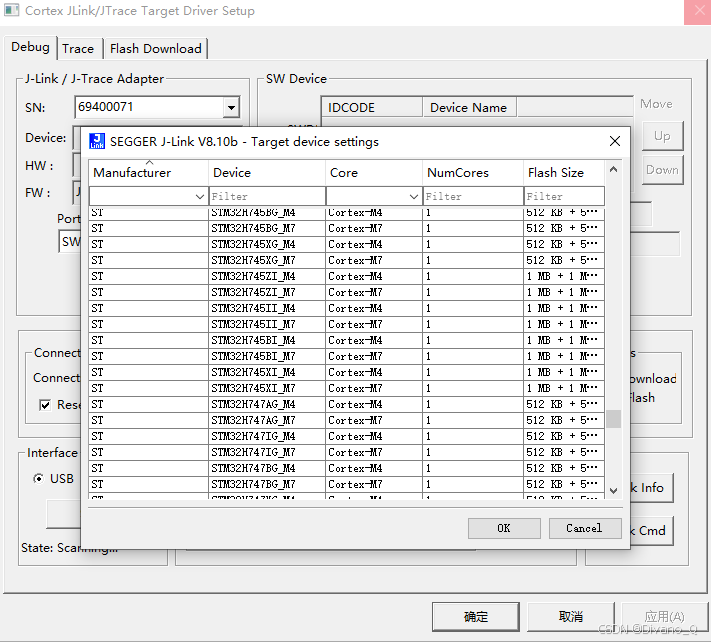This screenshot has width=711, height=642.
Task: Click Cortex-M7 cell of STM32H747BG_M7 row
Action: pos(374,485)
